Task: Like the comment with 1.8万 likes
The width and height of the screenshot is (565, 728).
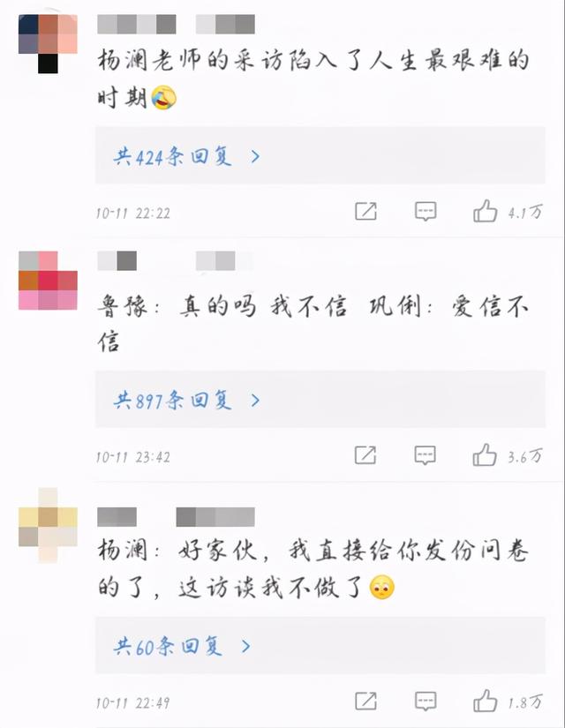Action: point(485,701)
